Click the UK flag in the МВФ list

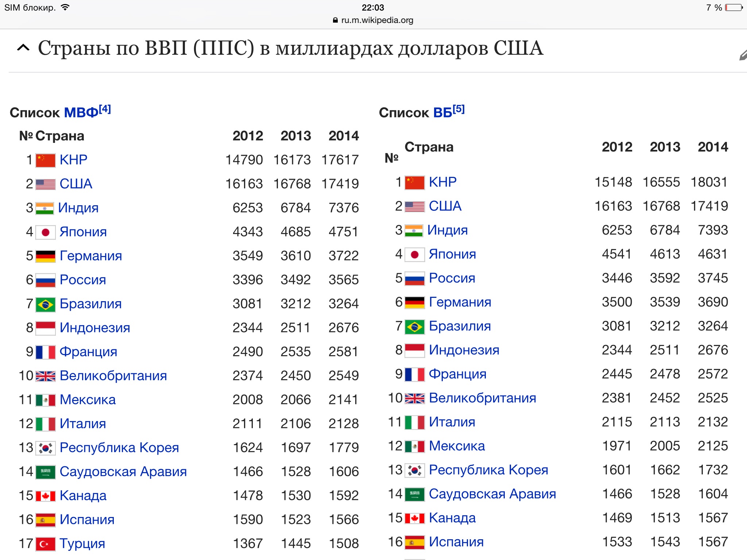click(x=46, y=376)
